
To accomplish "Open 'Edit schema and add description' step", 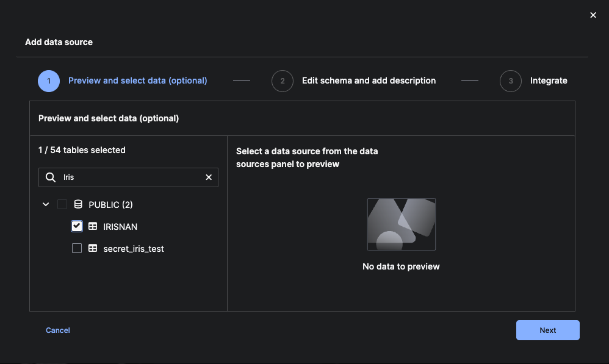I will click(369, 80).
